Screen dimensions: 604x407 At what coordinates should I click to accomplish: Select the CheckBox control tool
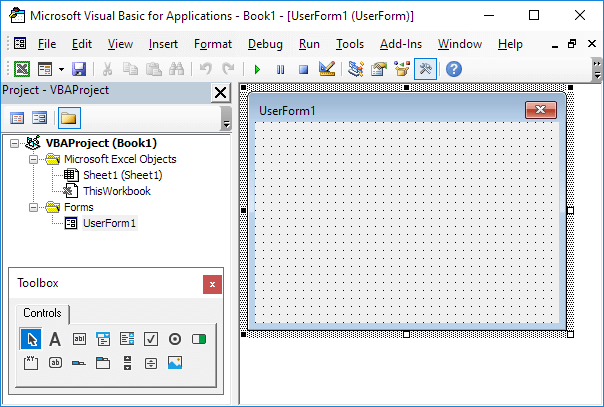point(151,339)
